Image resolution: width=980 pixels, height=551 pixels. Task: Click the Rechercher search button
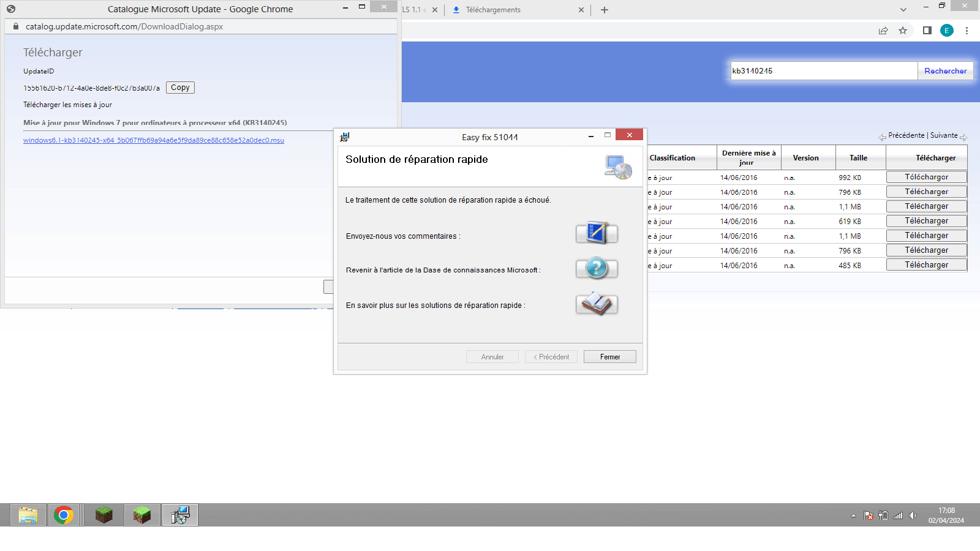pos(946,71)
